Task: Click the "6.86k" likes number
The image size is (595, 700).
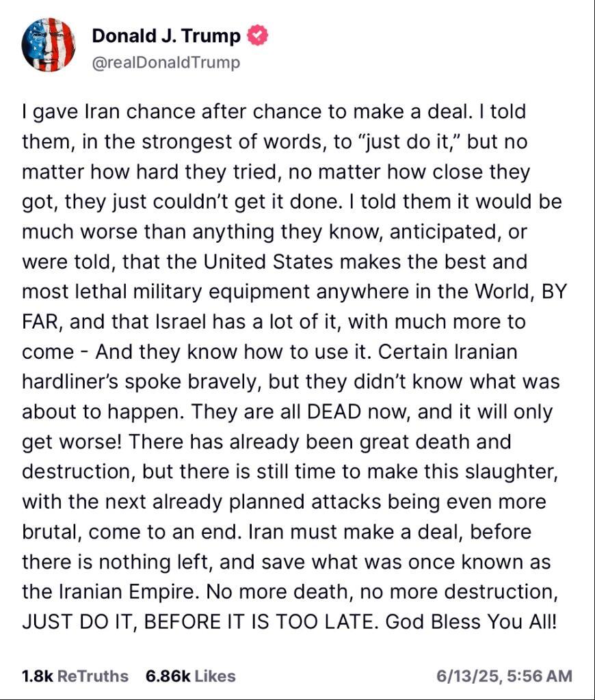Action: [168, 676]
